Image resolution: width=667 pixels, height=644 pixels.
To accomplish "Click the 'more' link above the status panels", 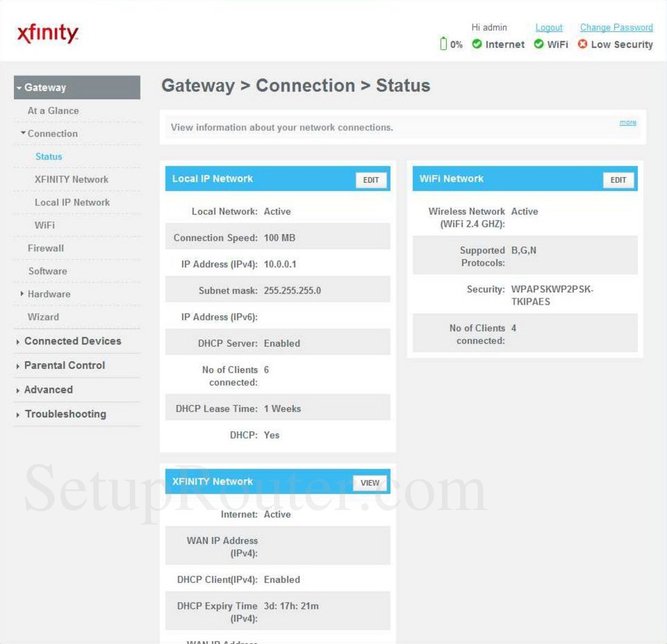I will pos(628,122).
